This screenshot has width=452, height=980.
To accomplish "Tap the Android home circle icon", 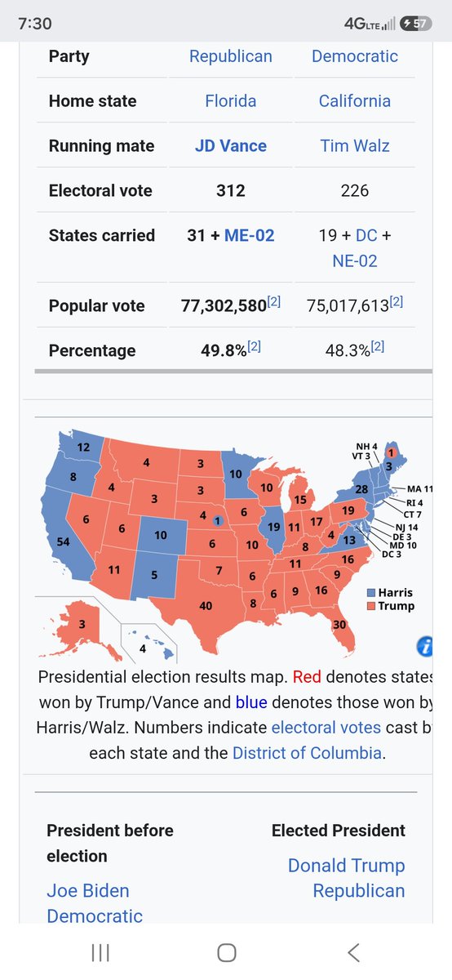I will [x=227, y=952].
